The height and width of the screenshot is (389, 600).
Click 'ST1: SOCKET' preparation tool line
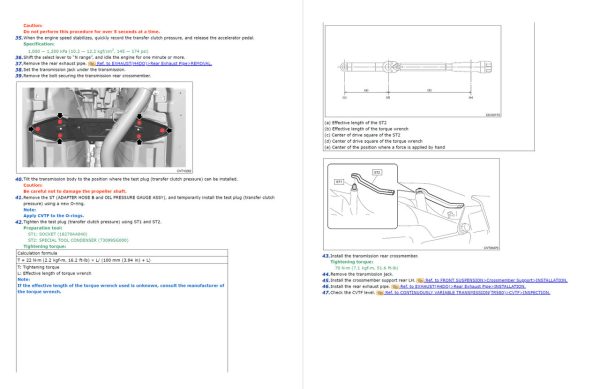pyautogui.click(x=57, y=234)
